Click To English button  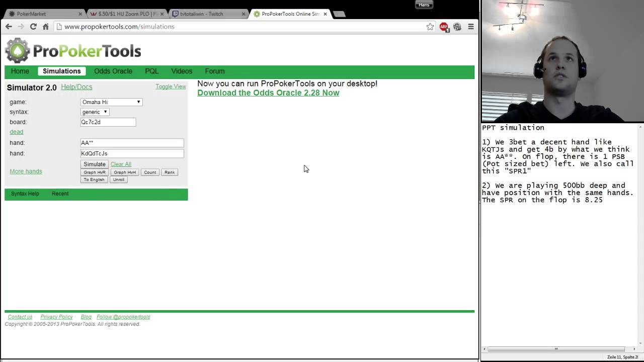pos(94,179)
